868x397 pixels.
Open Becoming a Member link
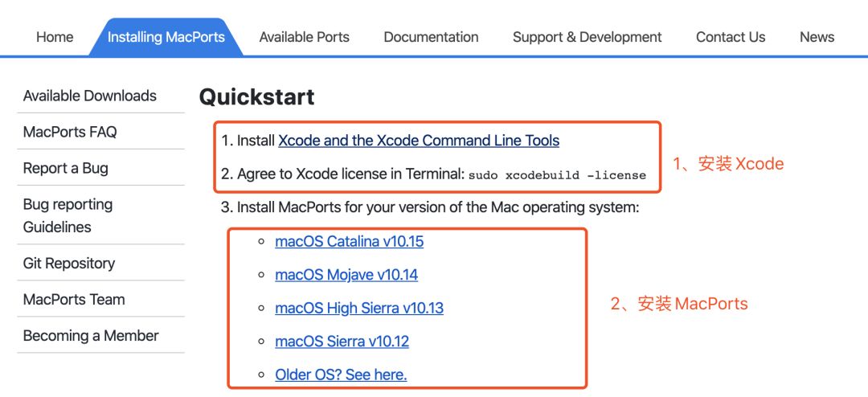(91, 336)
